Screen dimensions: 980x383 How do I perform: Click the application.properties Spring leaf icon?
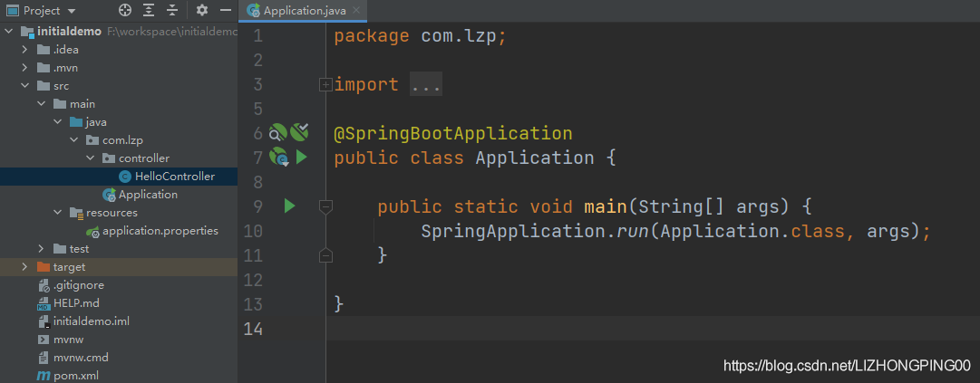pos(92,232)
